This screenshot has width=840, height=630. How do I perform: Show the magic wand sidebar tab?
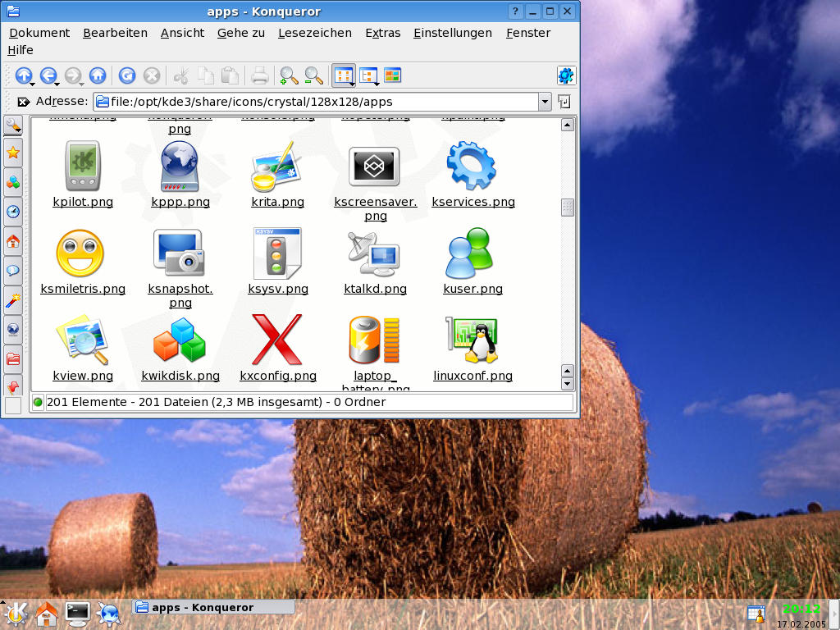13,300
